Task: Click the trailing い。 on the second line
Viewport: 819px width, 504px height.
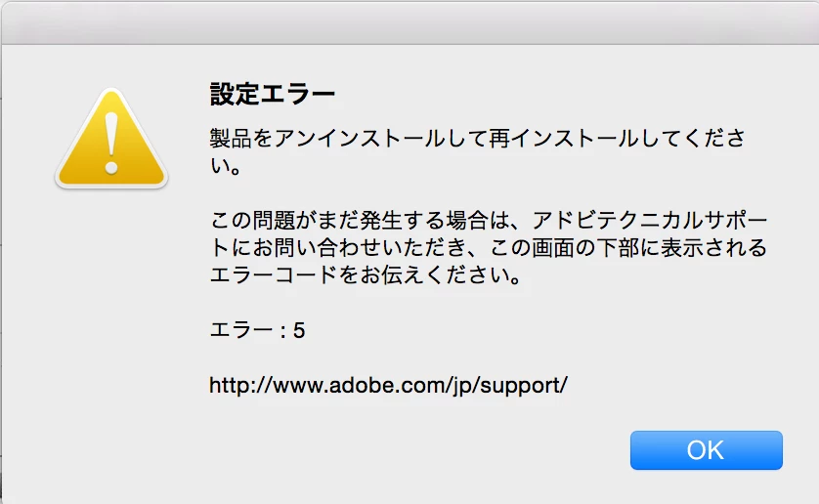Action: (x=226, y=166)
